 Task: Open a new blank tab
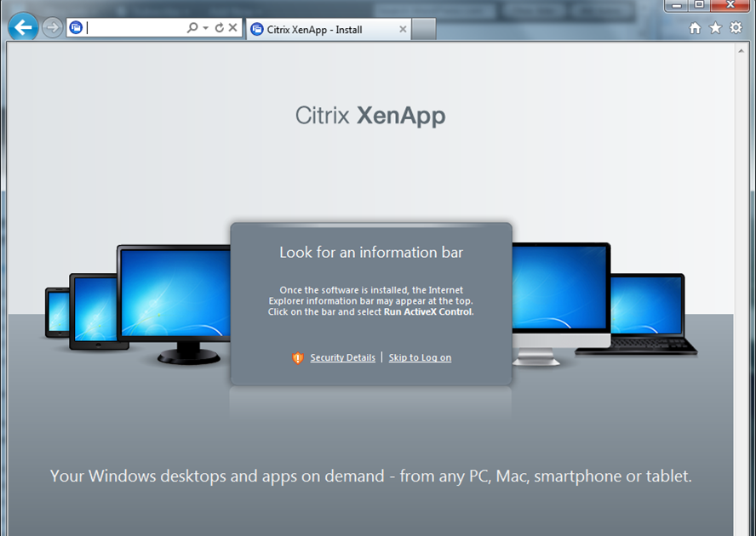(424, 30)
